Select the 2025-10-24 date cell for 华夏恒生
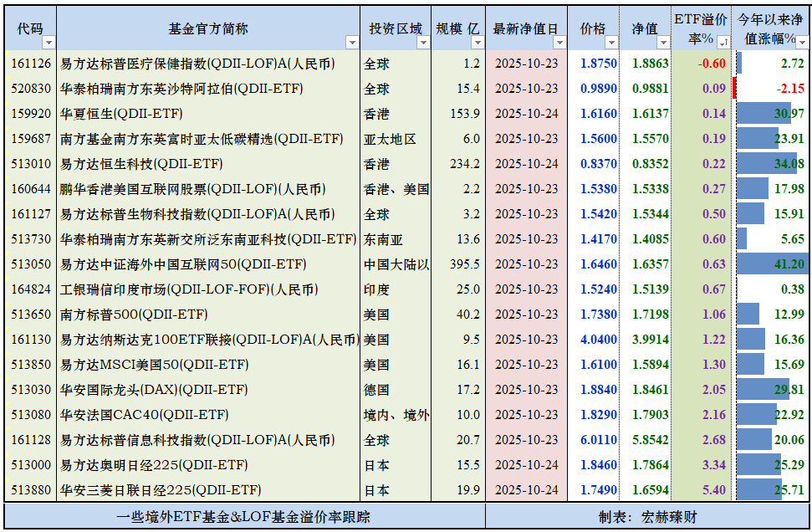The height and width of the screenshot is (532, 812). pyautogui.click(x=526, y=114)
